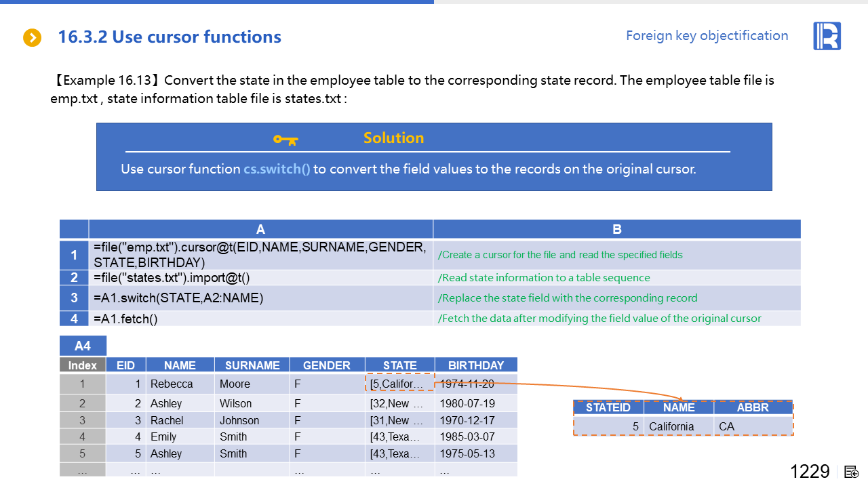Select row 3 number in code grid
Viewport: 868px width, 488px height.
[74, 298]
